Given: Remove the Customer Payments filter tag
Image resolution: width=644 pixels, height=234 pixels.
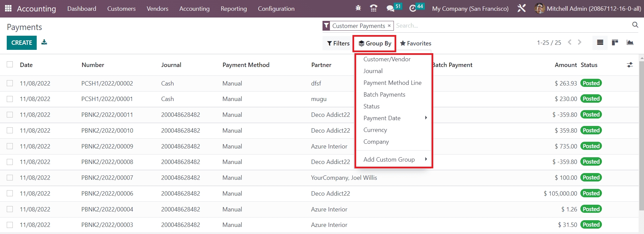Looking at the screenshot, I should [389, 26].
